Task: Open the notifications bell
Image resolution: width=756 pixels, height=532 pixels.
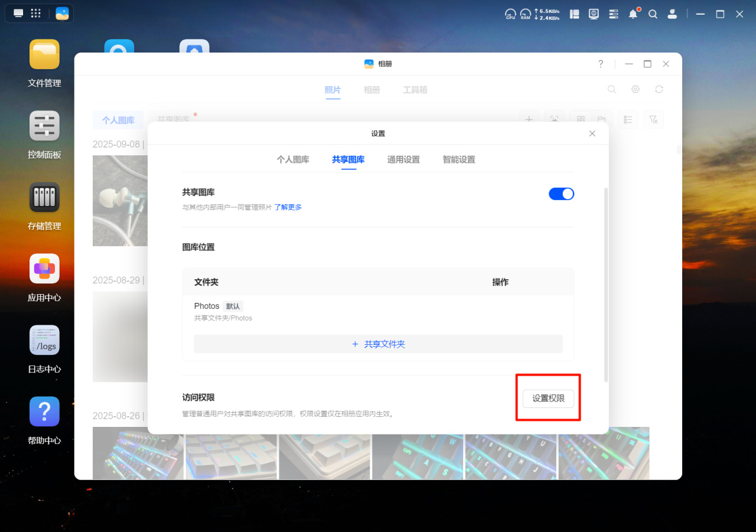Action: (634, 14)
